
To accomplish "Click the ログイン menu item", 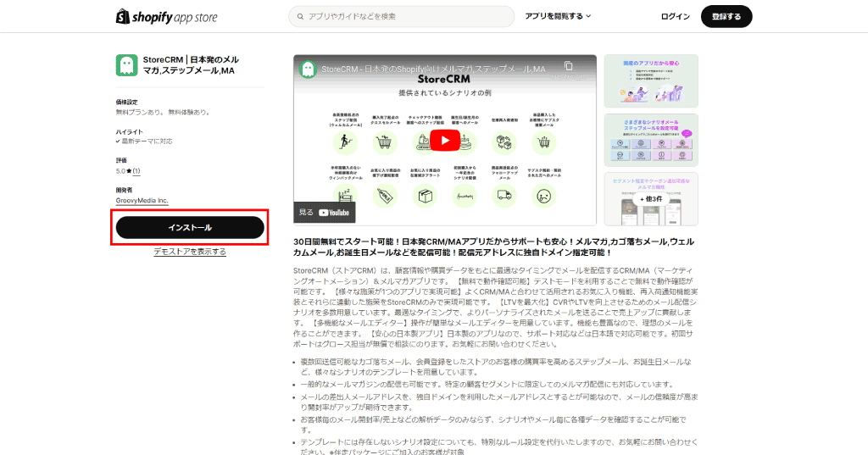I will 675,16.
